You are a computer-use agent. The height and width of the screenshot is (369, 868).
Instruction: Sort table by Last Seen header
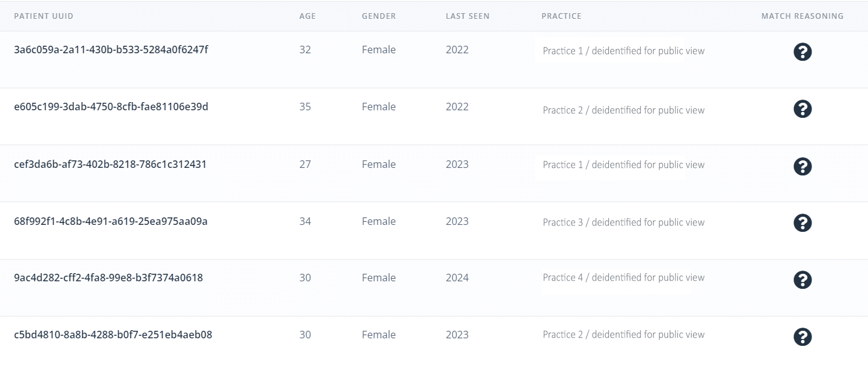pos(467,16)
